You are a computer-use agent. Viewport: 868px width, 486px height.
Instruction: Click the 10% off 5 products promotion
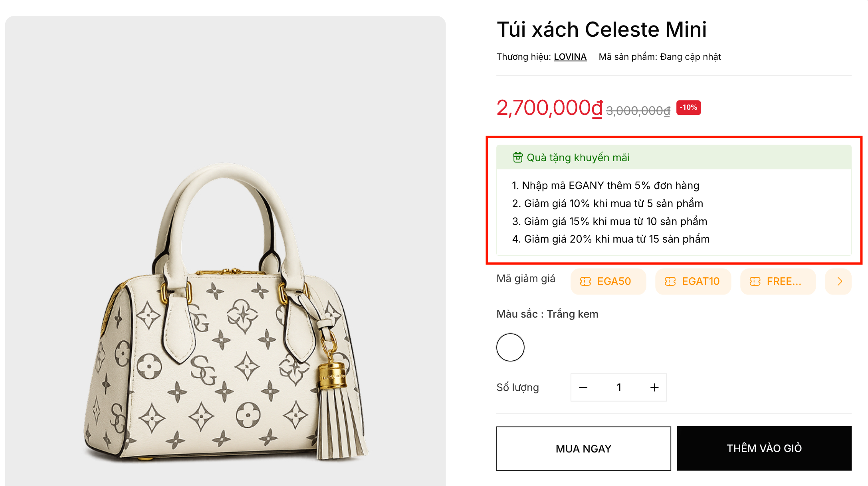tap(607, 203)
